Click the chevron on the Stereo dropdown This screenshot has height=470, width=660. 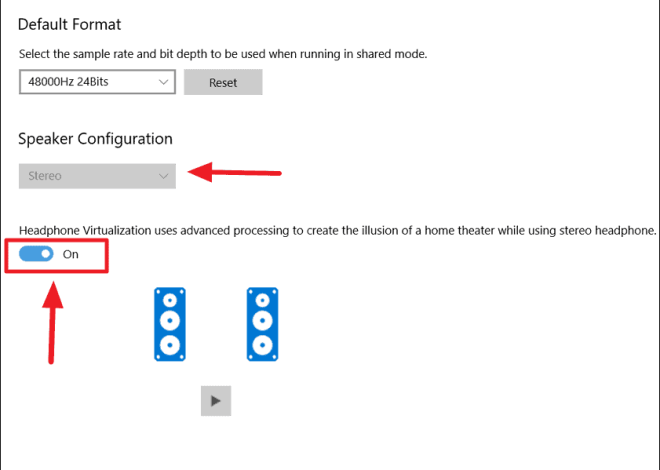164,176
